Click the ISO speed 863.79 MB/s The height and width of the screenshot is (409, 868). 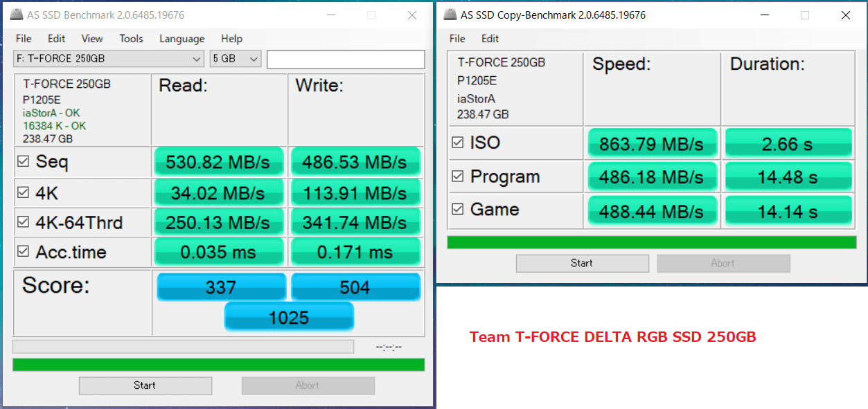[651, 143]
